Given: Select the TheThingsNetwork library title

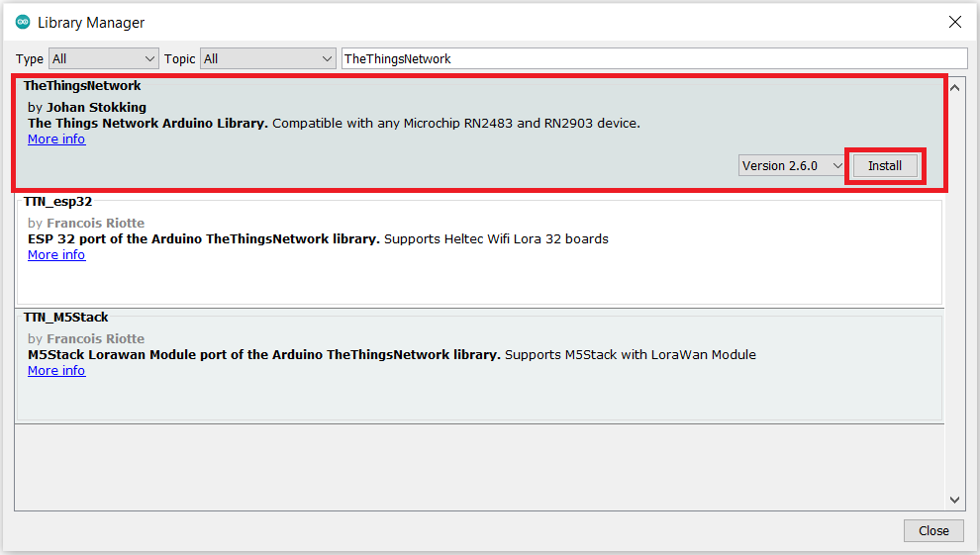Looking at the screenshot, I should (x=82, y=85).
